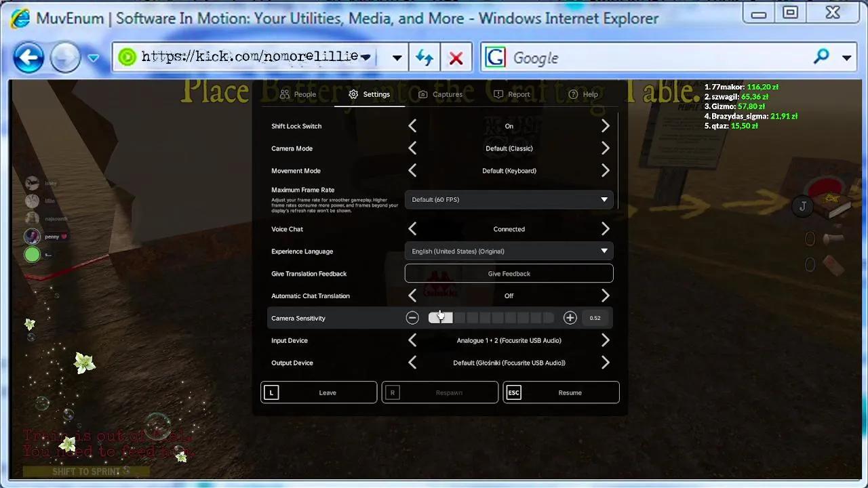Increase camera sensitivity with plus icon
The width and height of the screenshot is (868, 488).
tap(570, 318)
